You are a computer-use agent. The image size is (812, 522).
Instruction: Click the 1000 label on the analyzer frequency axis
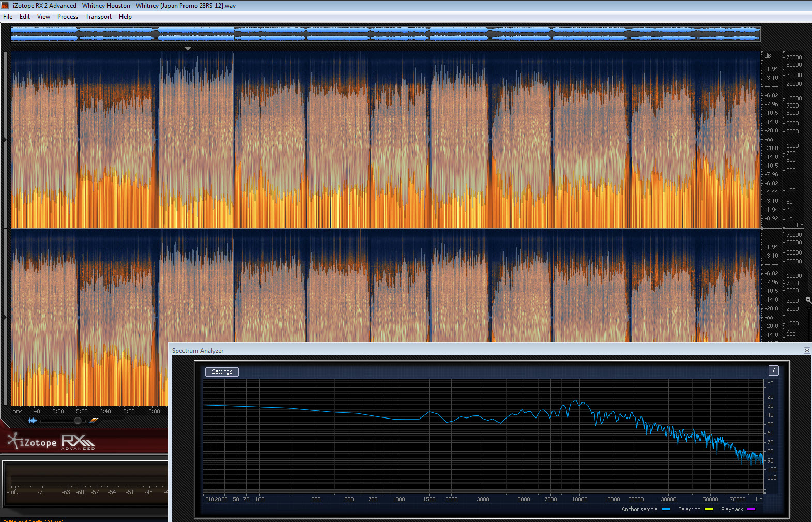tap(399, 499)
